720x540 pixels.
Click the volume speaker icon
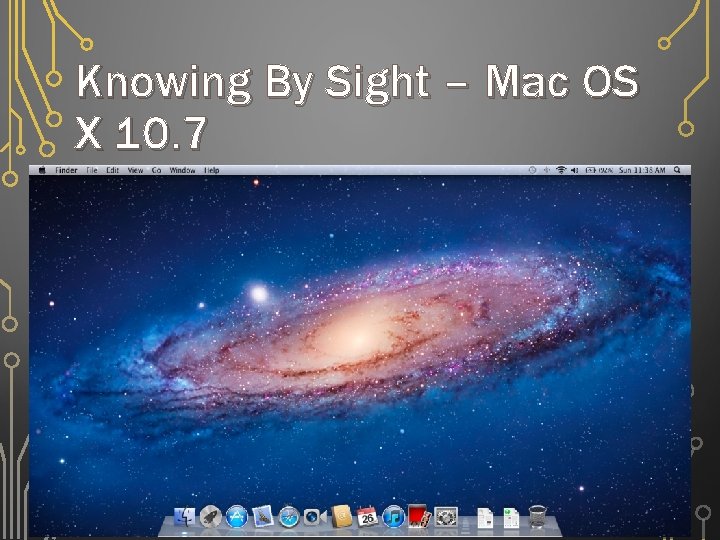click(574, 170)
